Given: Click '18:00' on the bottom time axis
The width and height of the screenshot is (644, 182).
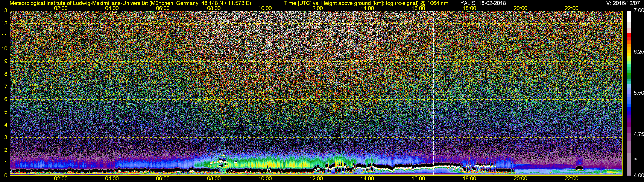Looking at the screenshot, I should (469, 179).
